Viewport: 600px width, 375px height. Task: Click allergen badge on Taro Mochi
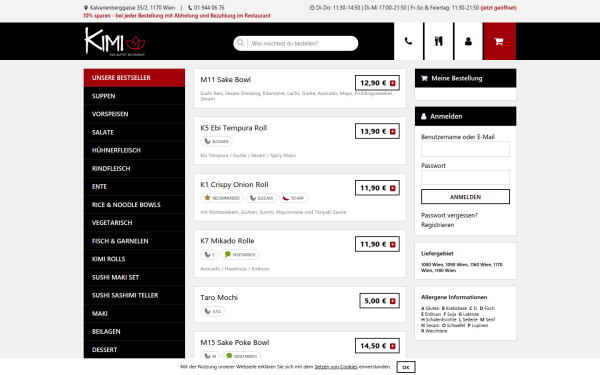(x=212, y=311)
